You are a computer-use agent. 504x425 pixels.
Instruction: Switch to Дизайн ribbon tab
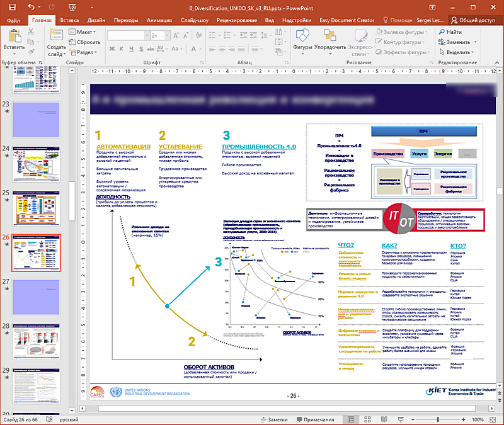click(x=96, y=20)
